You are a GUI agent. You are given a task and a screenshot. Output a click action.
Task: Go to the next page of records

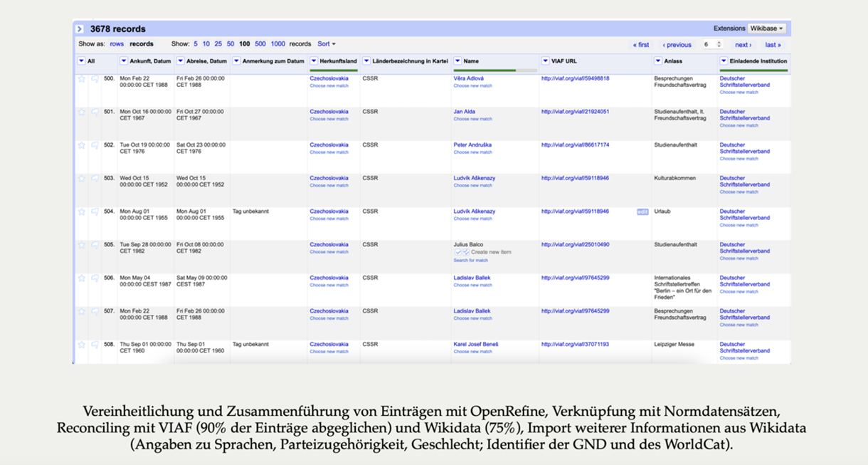coord(743,45)
